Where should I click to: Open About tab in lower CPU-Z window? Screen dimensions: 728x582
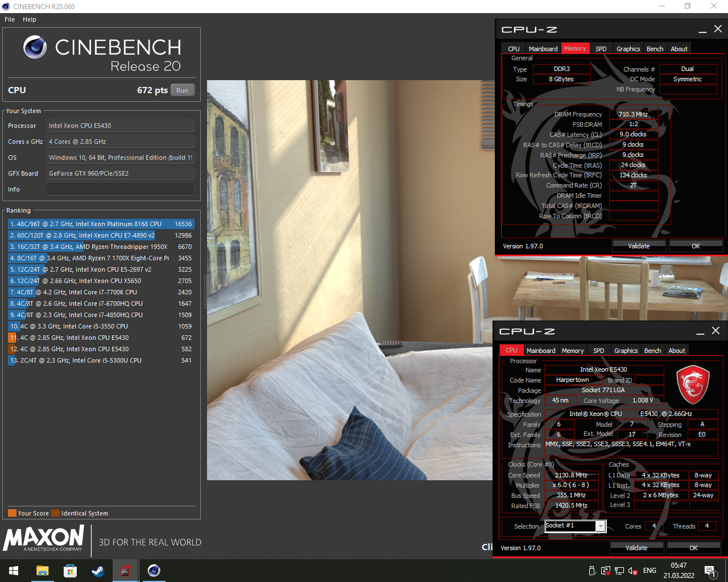click(677, 351)
